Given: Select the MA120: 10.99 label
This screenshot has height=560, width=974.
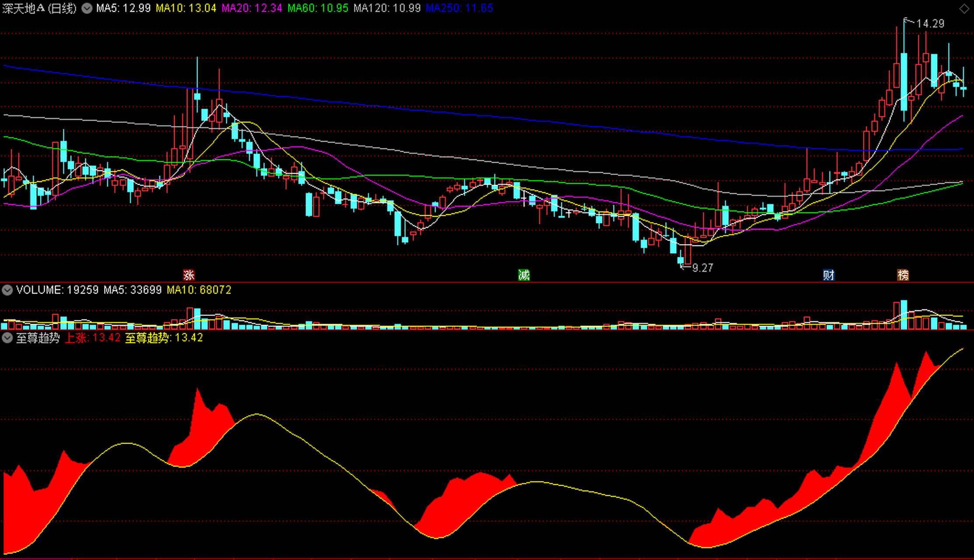Looking at the screenshot, I should click(387, 8).
